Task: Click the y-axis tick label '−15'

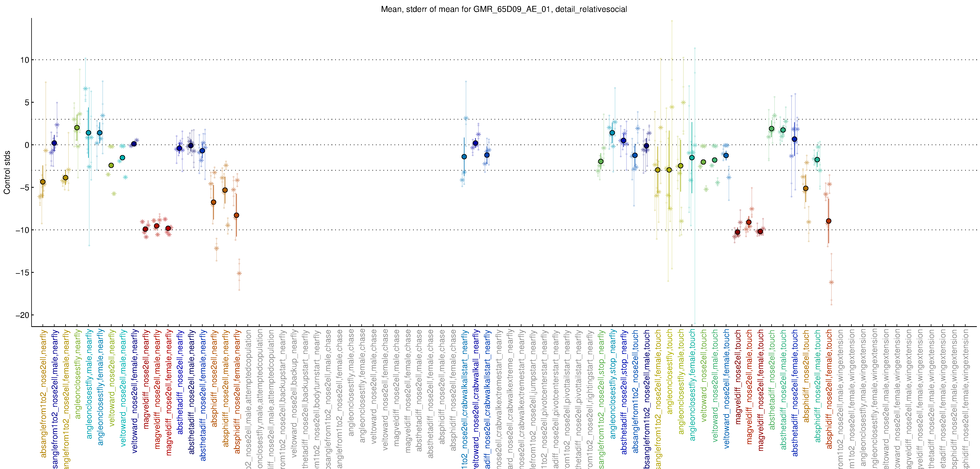Action: pos(22,273)
